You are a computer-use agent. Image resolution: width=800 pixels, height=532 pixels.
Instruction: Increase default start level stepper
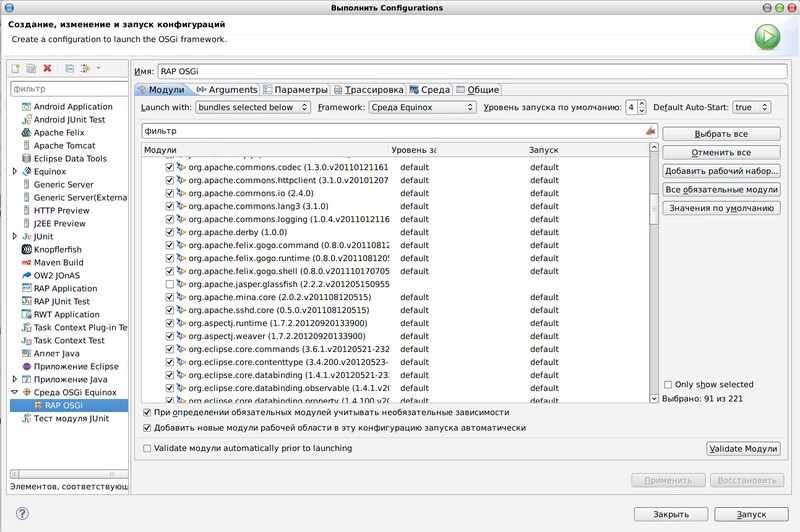642,104
